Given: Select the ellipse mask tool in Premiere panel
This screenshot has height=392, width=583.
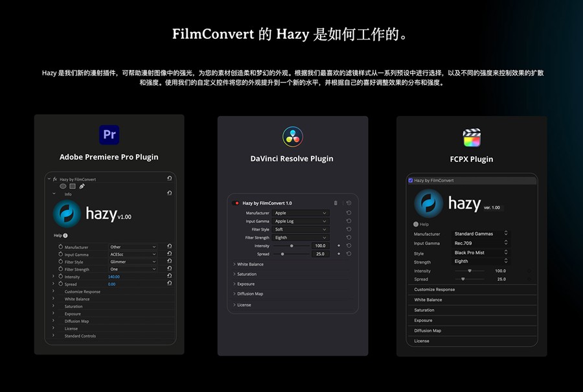Looking at the screenshot, I should click(63, 185).
